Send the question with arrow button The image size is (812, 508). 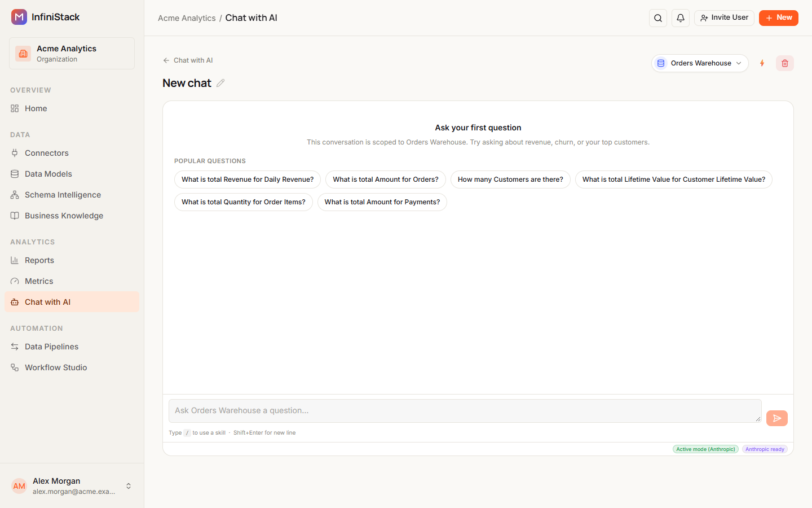pyautogui.click(x=777, y=418)
